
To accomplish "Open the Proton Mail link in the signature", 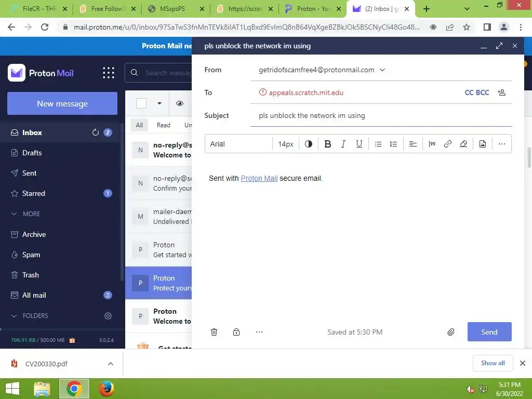I will click(x=259, y=178).
